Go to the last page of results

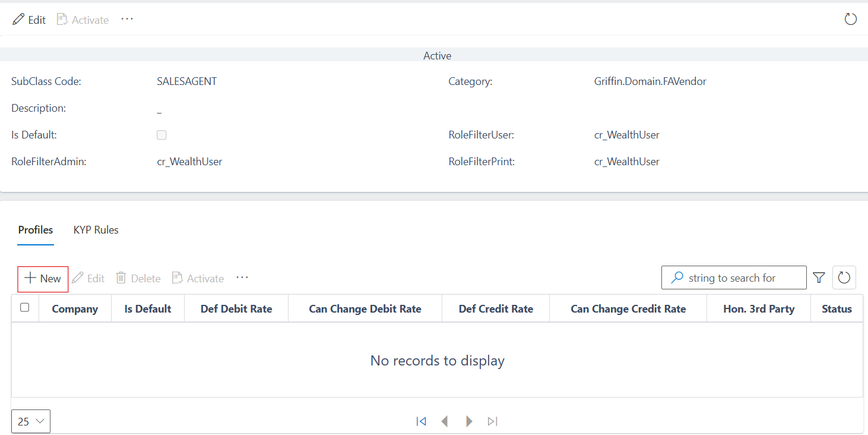coord(492,421)
